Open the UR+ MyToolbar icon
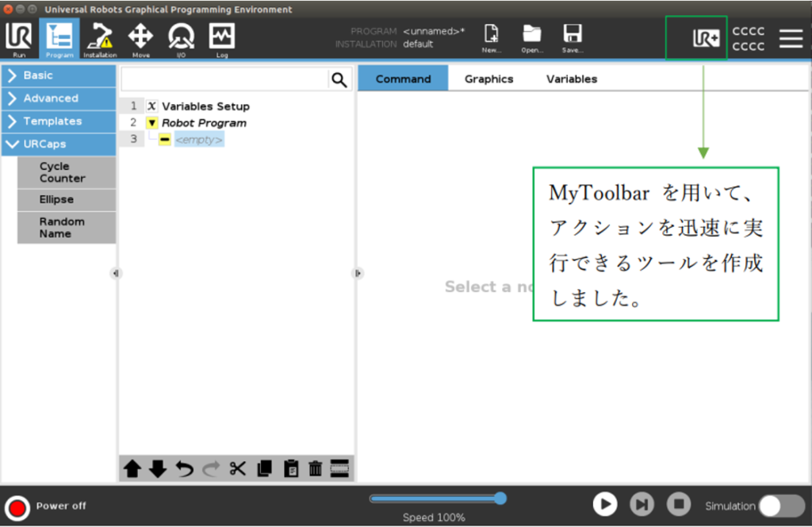812x527 pixels. tap(706, 38)
